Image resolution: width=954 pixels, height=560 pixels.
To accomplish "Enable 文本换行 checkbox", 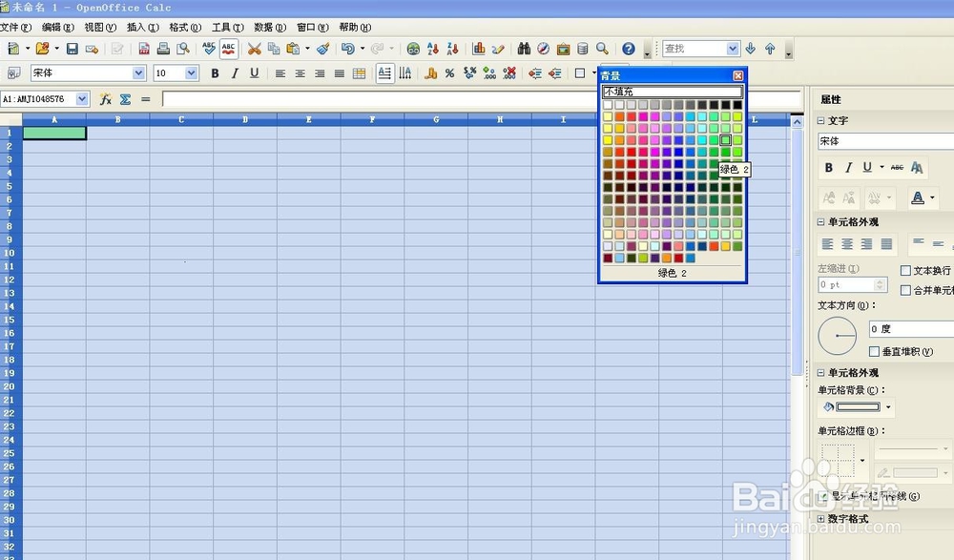I will [x=905, y=270].
